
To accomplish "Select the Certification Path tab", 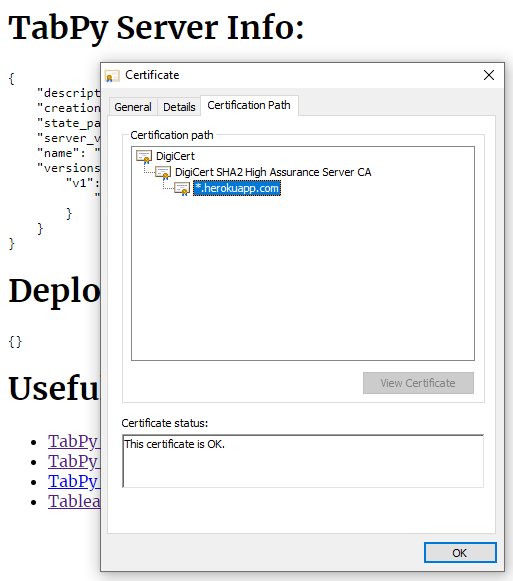I will [x=249, y=105].
